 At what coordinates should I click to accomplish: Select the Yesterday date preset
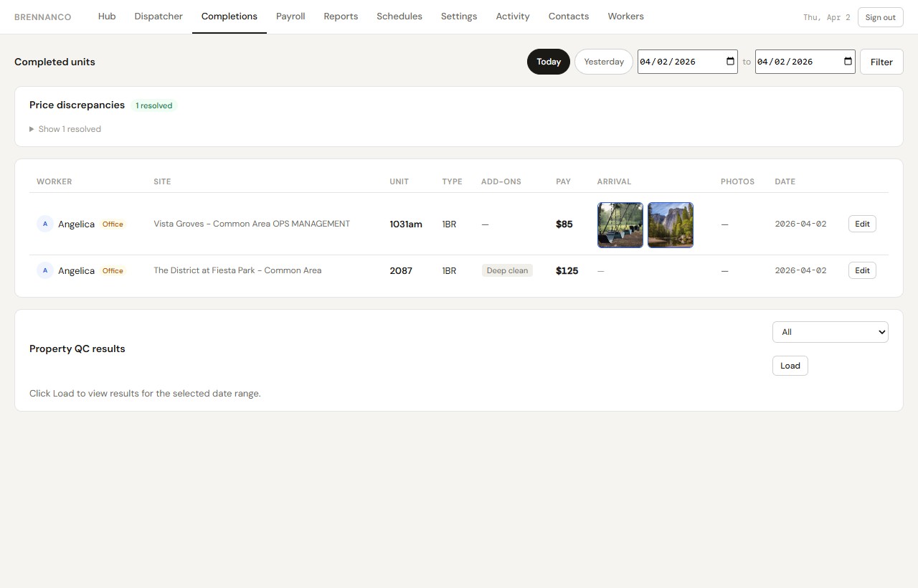pos(604,62)
